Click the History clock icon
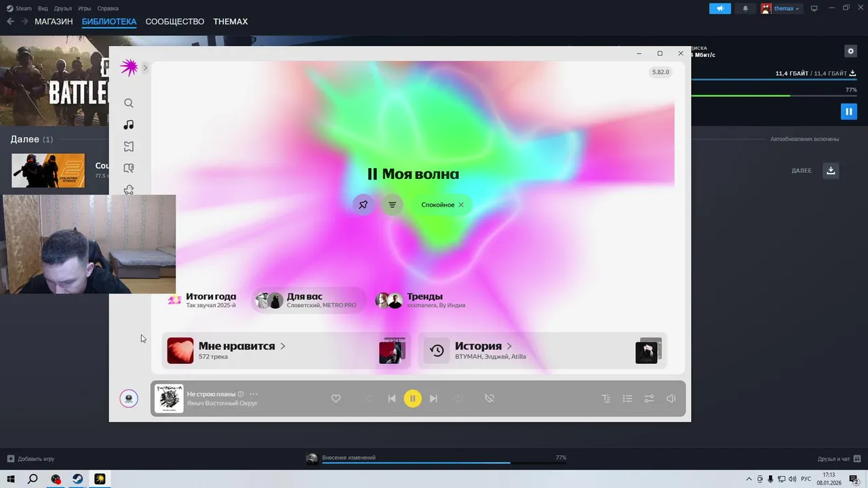This screenshot has height=488, width=868. [437, 350]
